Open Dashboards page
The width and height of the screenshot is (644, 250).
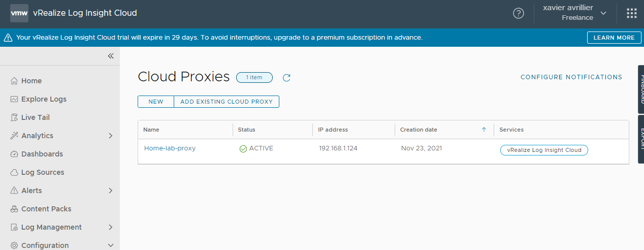[42, 154]
